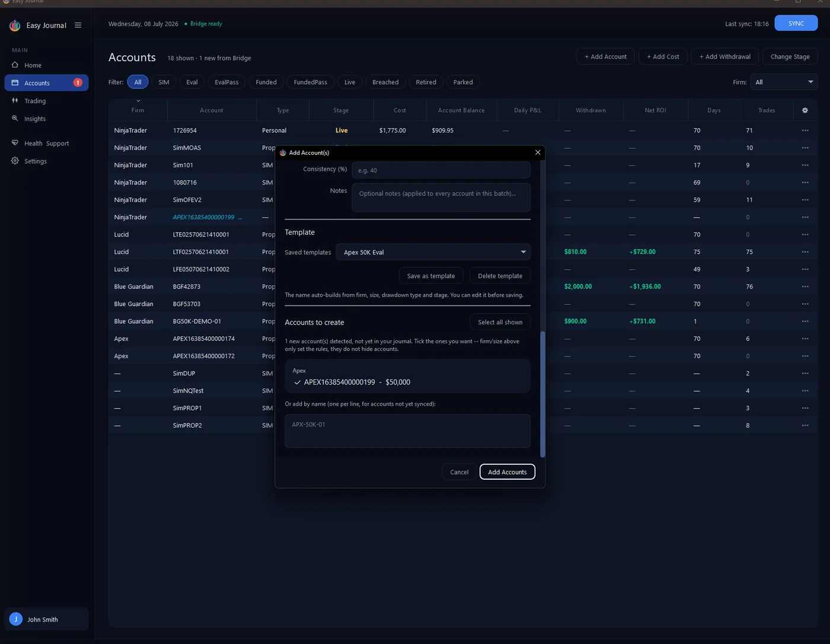830x644 pixels.
Task: Click the dialog vertical scrollbar
Action: (x=542, y=394)
